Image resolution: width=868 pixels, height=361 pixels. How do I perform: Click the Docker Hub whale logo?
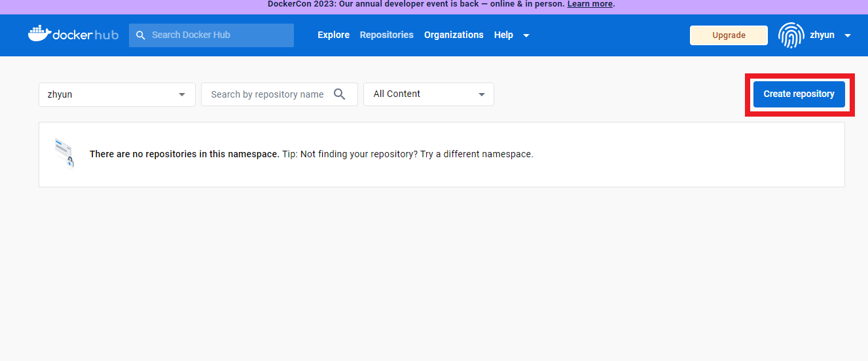(x=73, y=34)
